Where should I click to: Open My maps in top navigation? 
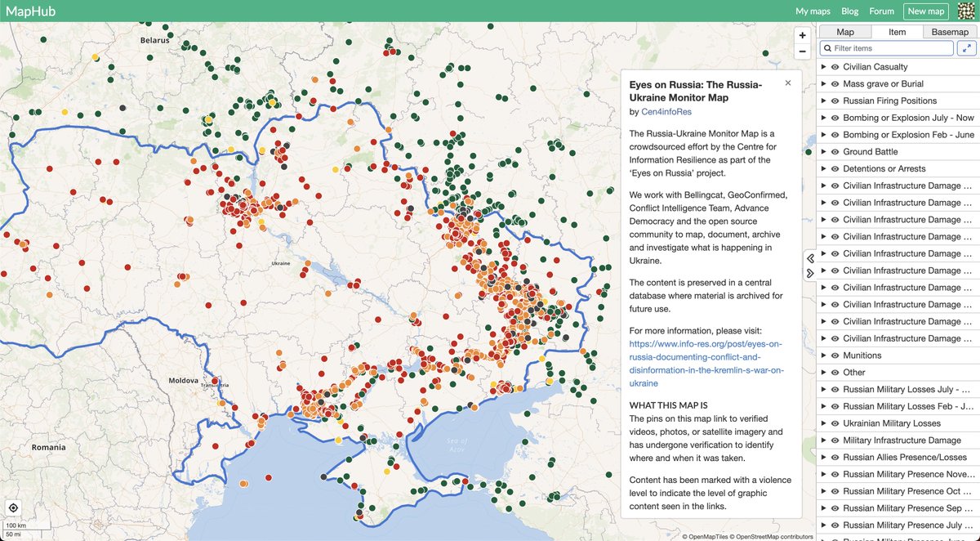coord(813,11)
